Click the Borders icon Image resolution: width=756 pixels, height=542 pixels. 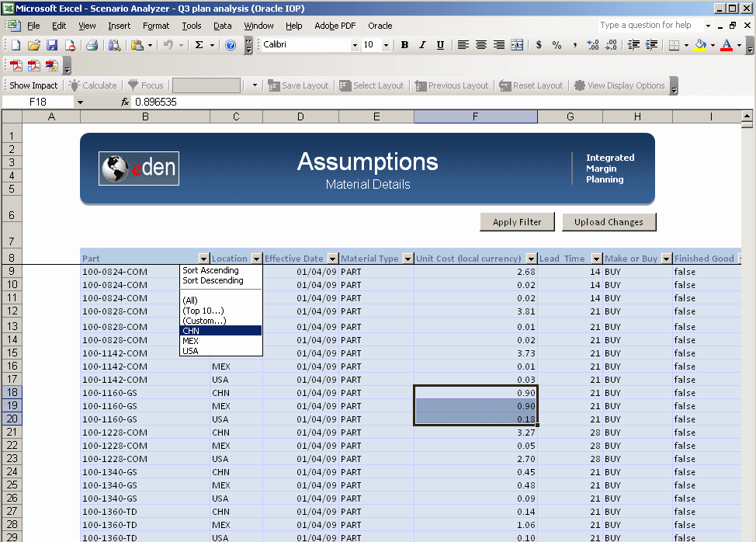pyautogui.click(x=674, y=45)
